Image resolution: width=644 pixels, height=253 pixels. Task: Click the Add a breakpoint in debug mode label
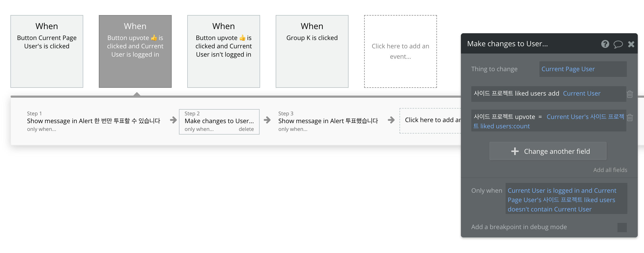click(519, 227)
